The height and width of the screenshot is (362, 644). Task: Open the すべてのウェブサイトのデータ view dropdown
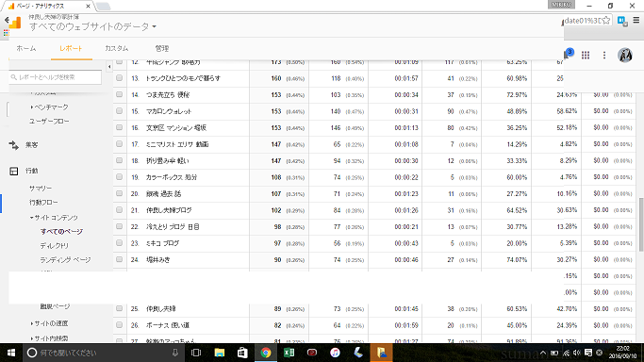(92, 26)
